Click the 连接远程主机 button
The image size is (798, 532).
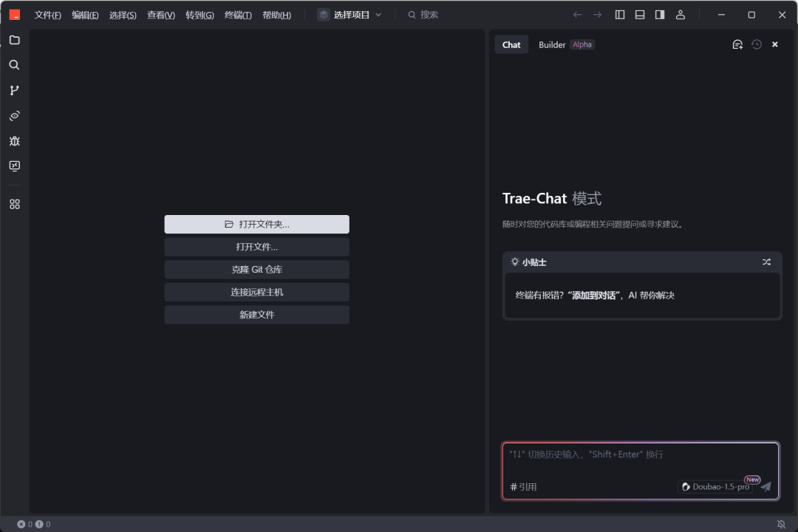pos(256,292)
